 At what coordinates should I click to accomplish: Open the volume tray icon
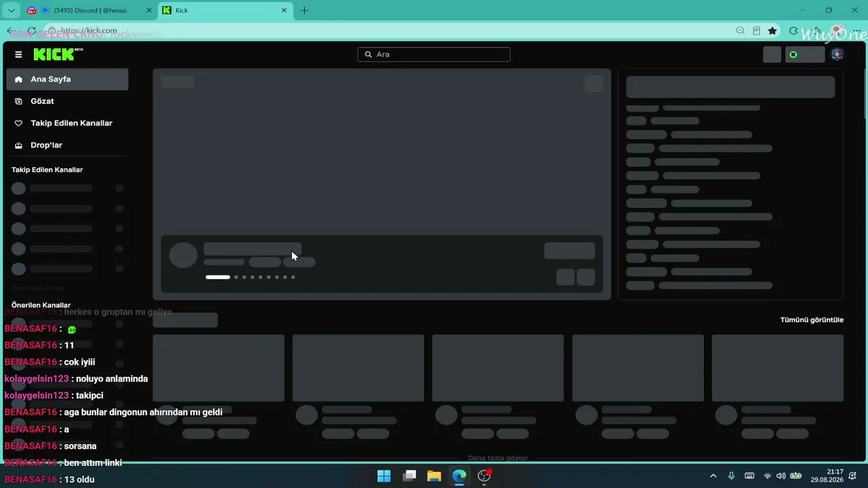pyautogui.click(x=781, y=476)
